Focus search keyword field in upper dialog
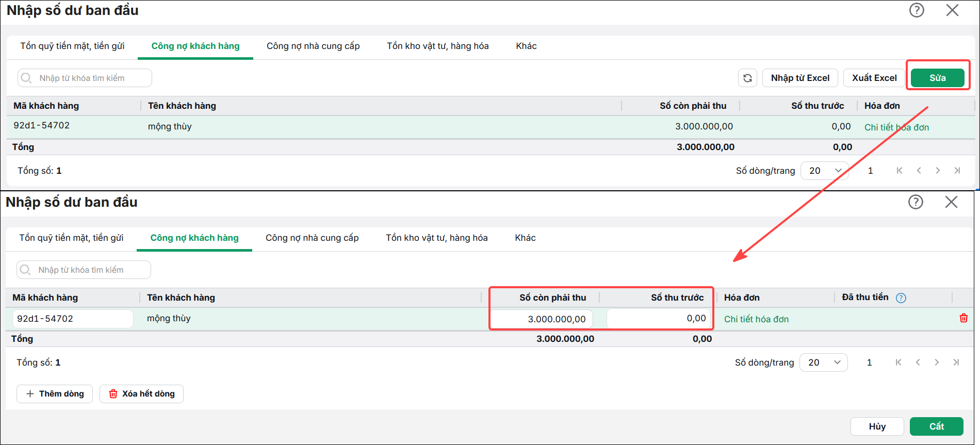The height and width of the screenshot is (445, 980). (x=85, y=78)
